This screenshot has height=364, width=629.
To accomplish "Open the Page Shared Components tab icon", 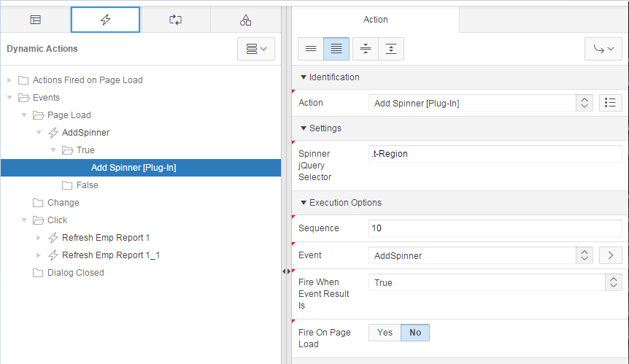I will [245, 20].
